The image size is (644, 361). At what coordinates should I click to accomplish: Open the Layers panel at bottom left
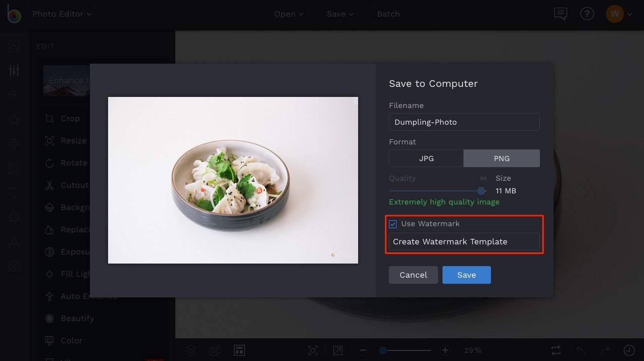191,350
